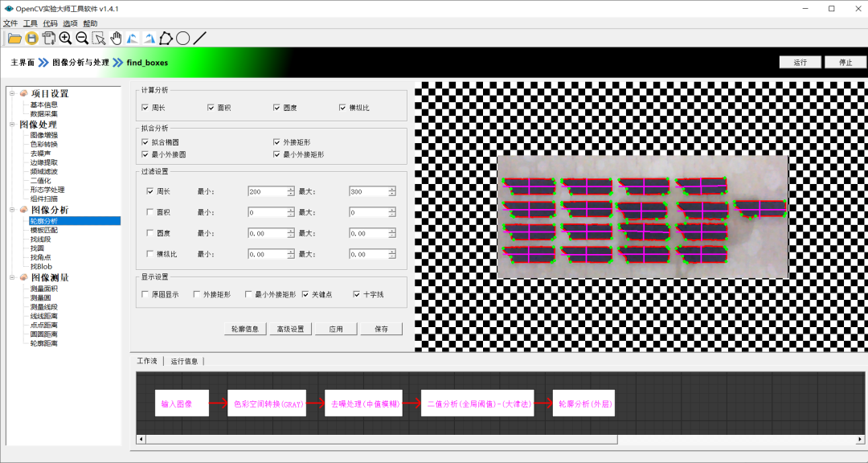The image size is (868, 463).
Task: Uncheck 拟合椭圆 fitting option
Action: 145,142
